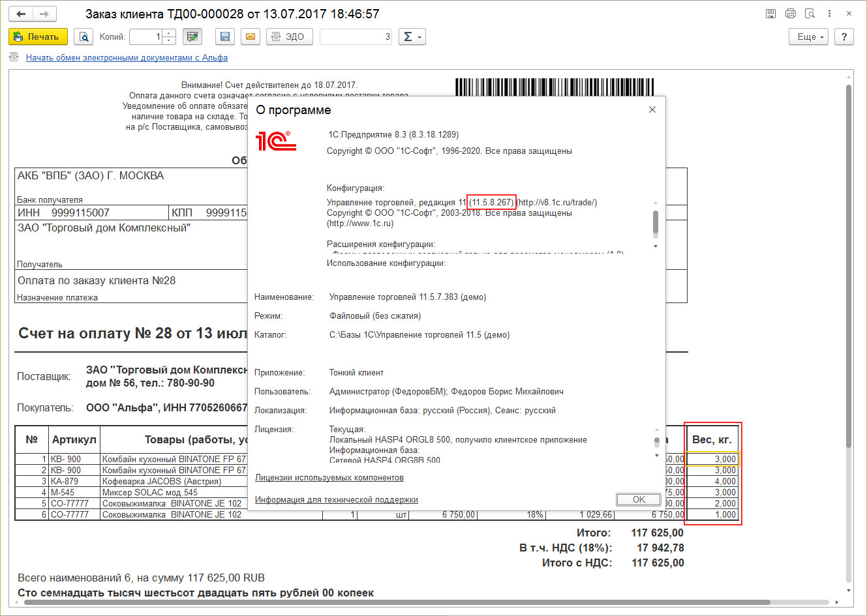Toggle the edit mode pencil icon button

[x=192, y=37]
